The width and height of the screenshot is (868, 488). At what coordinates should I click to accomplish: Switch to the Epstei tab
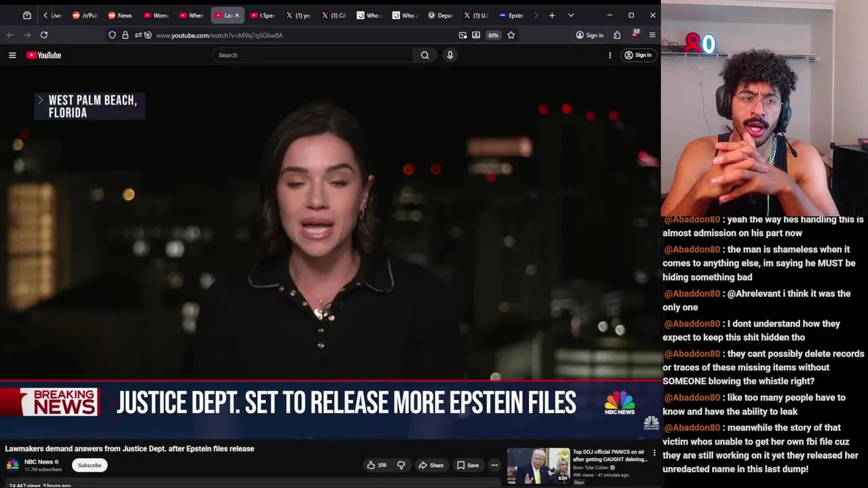pyautogui.click(x=511, y=15)
